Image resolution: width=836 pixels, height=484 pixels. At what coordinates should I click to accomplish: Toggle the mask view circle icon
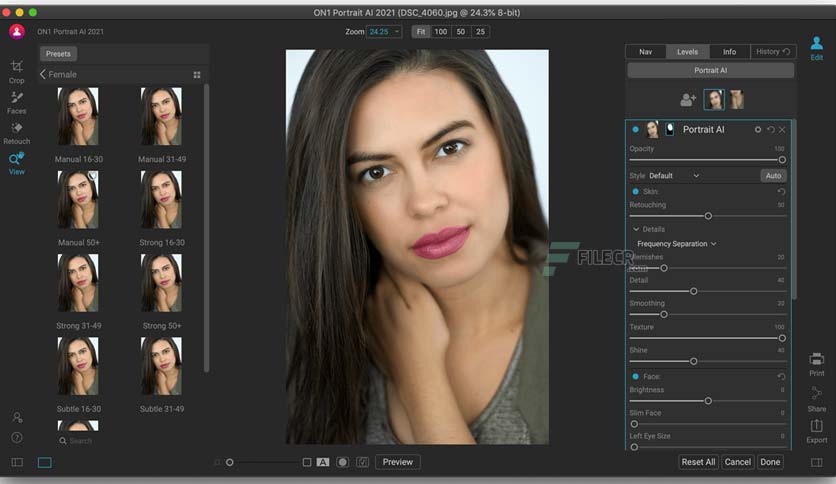343,462
